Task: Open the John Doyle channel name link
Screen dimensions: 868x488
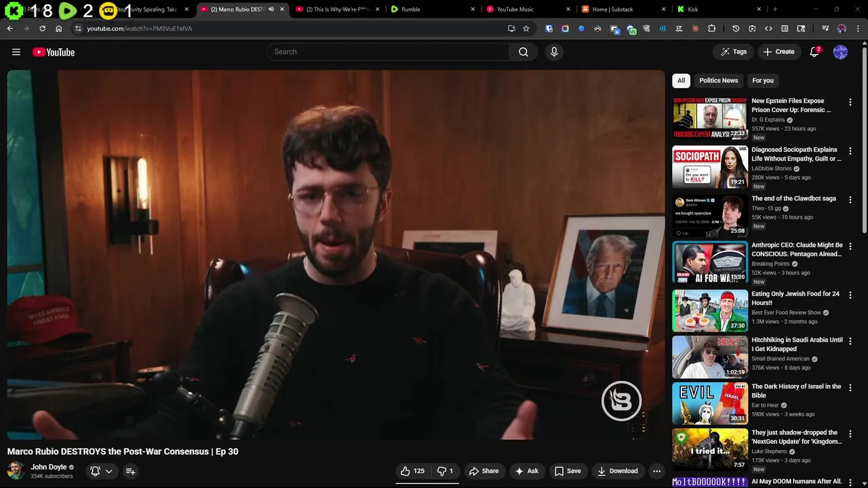Action: coord(49,467)
